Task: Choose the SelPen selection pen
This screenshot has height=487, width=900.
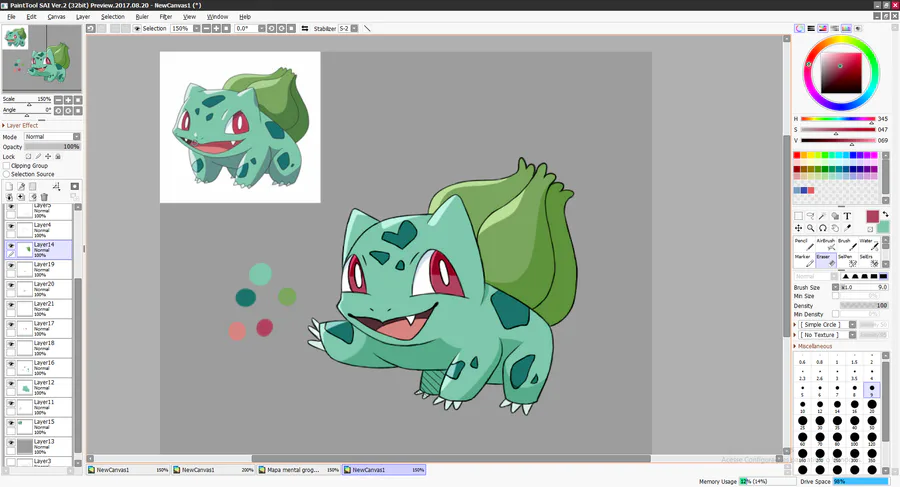Action: (847, 260)
